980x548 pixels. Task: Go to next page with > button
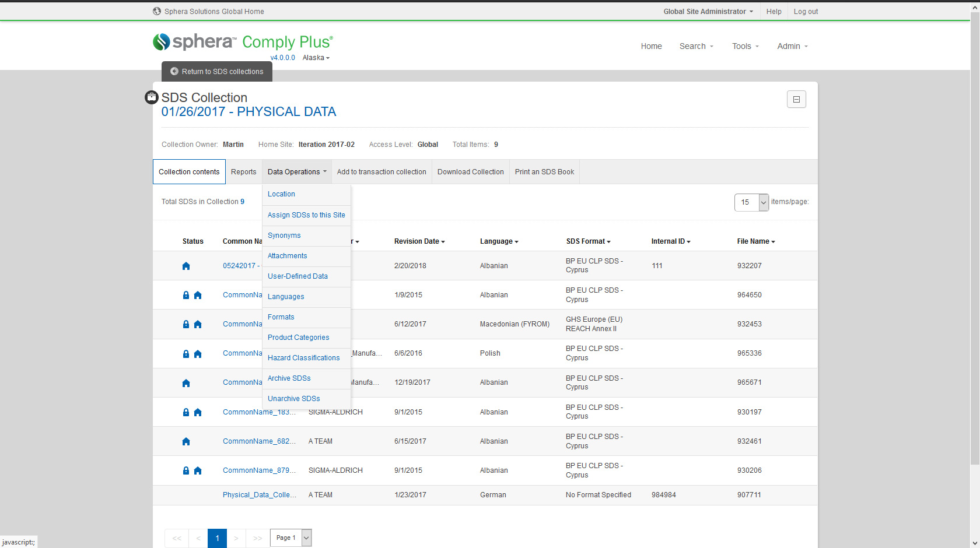[x=236, y=538]
